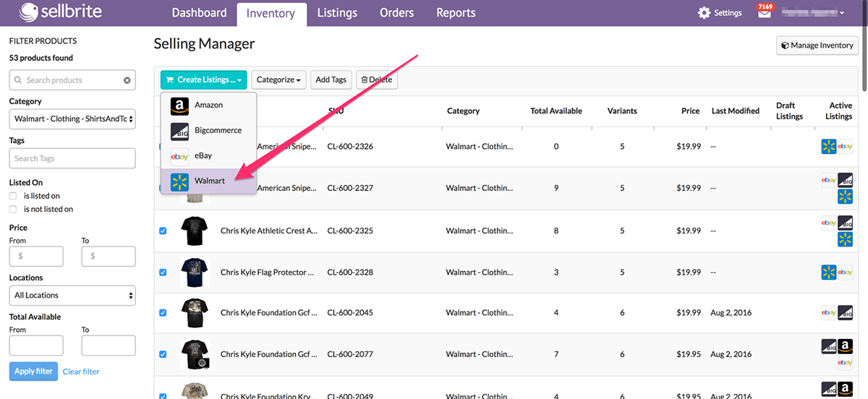Click Bigcommerce listing icon in CL-600-2325 row

846,223
